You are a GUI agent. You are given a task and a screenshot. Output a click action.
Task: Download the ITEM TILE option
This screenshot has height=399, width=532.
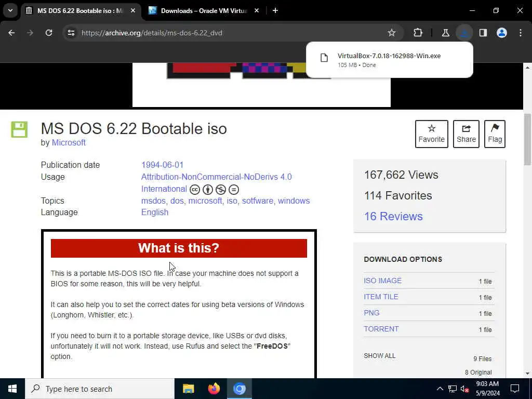[381, 297]
